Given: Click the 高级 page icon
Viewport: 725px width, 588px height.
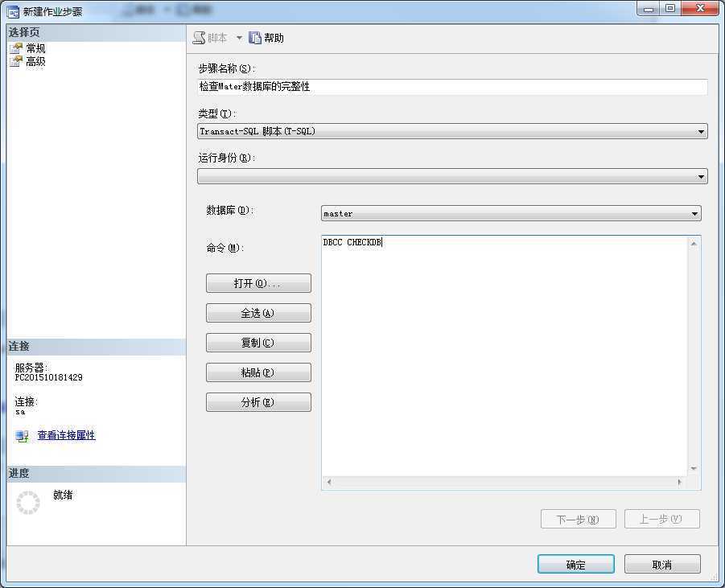Looking at the screenshot, I should pyautogui.click(x=16, y=61).
